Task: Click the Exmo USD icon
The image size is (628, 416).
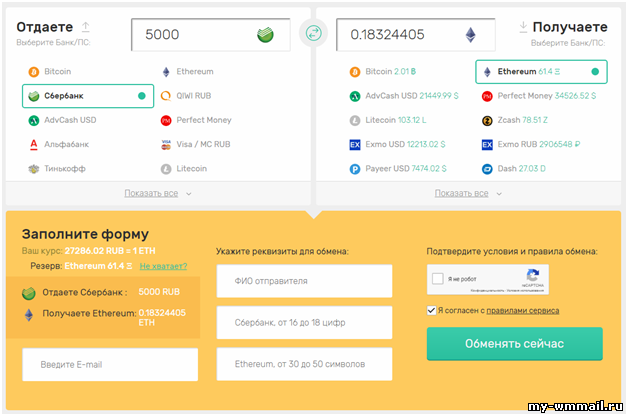Action: [x=355, y=145]
